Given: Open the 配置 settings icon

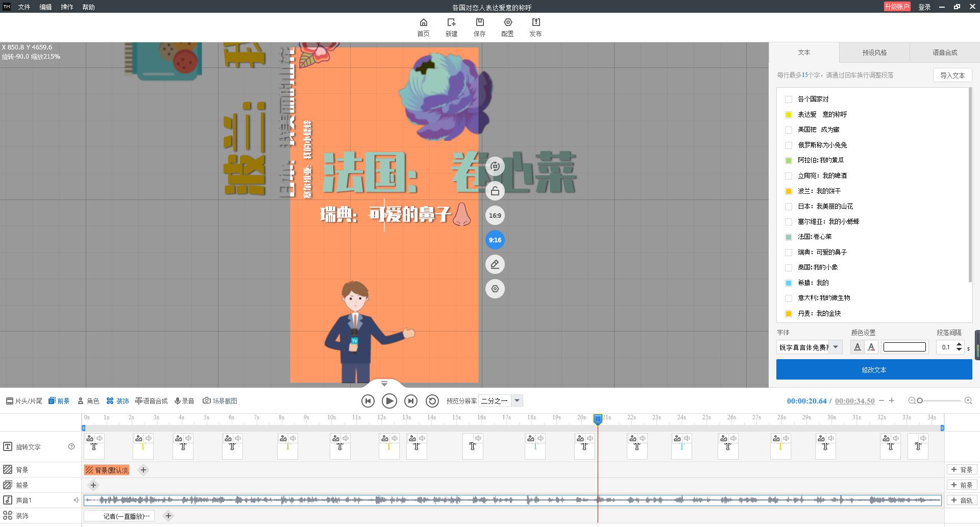Looking at the screenshot, I should 507,28.
